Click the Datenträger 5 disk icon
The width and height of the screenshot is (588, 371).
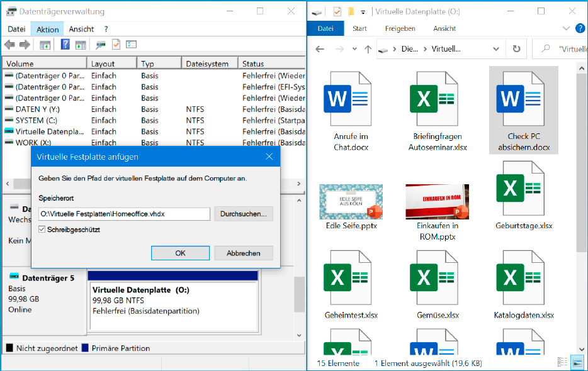14,276
